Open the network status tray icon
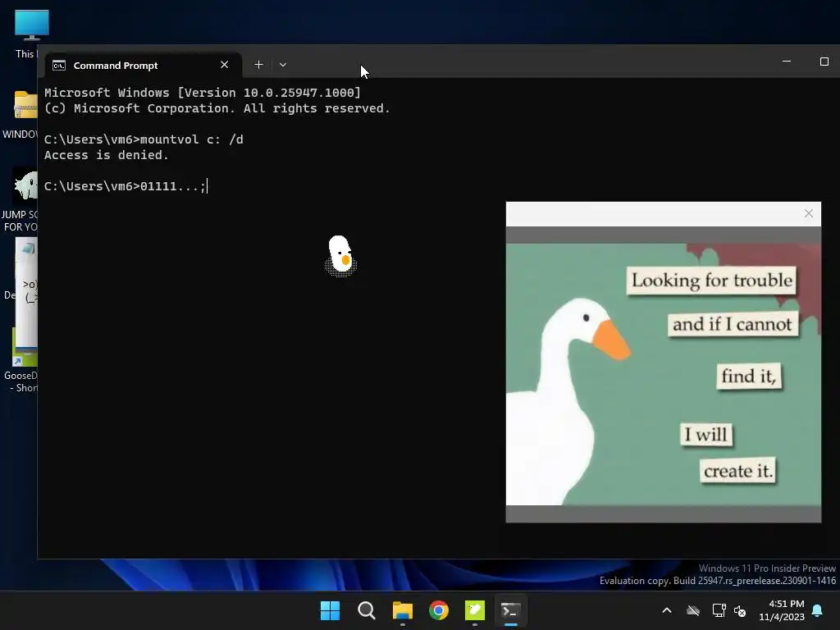Image resolution: width=840 pixels, height=630 pixels. coord(719,610)
